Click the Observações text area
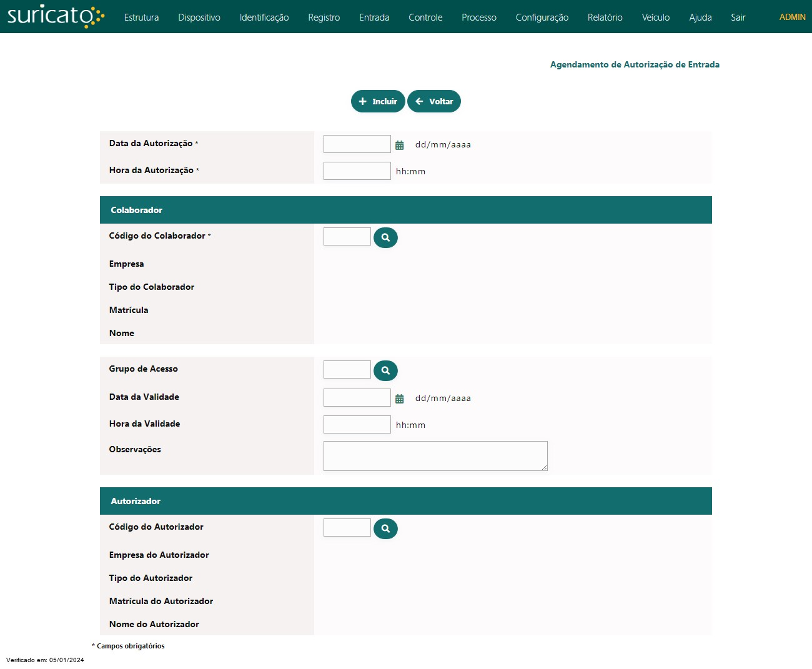 (435, 456)
